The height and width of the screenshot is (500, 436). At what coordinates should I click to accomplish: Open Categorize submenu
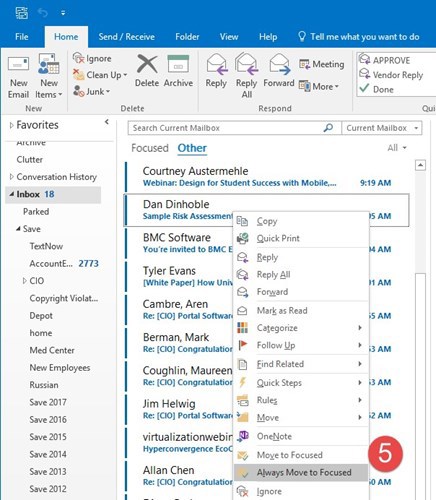[x=301, y=328]
